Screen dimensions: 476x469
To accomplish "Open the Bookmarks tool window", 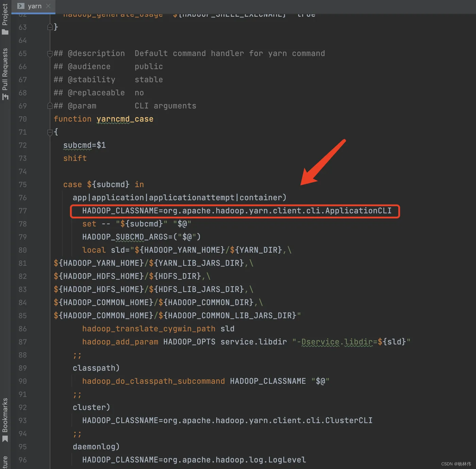I will click(5, 415).
